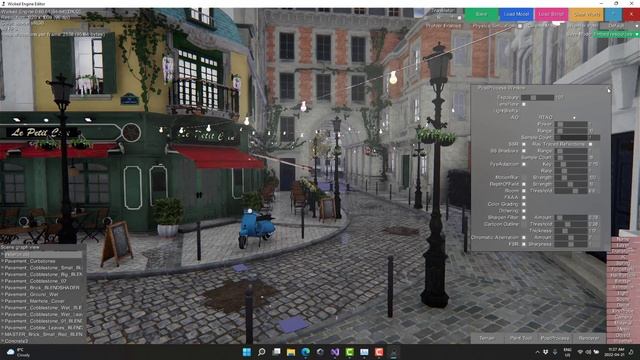
Task: Adjust the Exposure slider
Action: click(x=537, y=98)
